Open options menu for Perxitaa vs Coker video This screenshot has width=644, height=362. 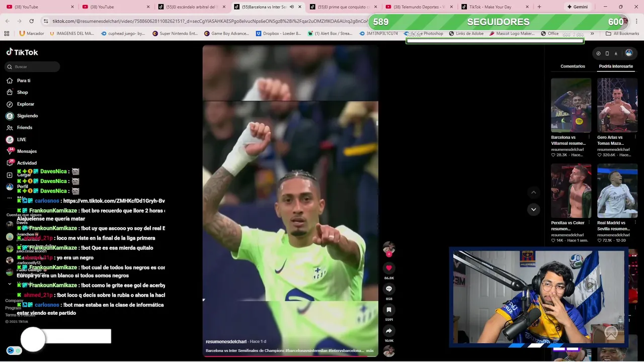tap(589, 223)
